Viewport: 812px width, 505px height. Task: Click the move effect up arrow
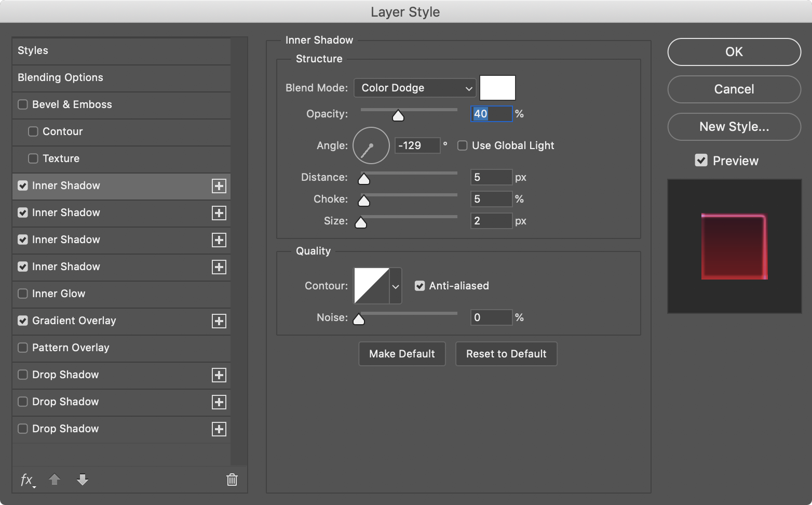click(55, 480)
